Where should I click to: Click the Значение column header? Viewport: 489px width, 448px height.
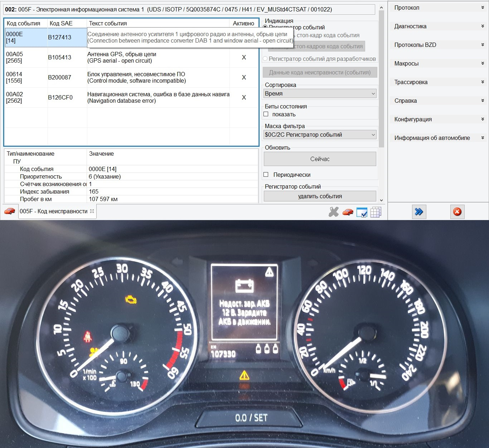pos(173,154)
